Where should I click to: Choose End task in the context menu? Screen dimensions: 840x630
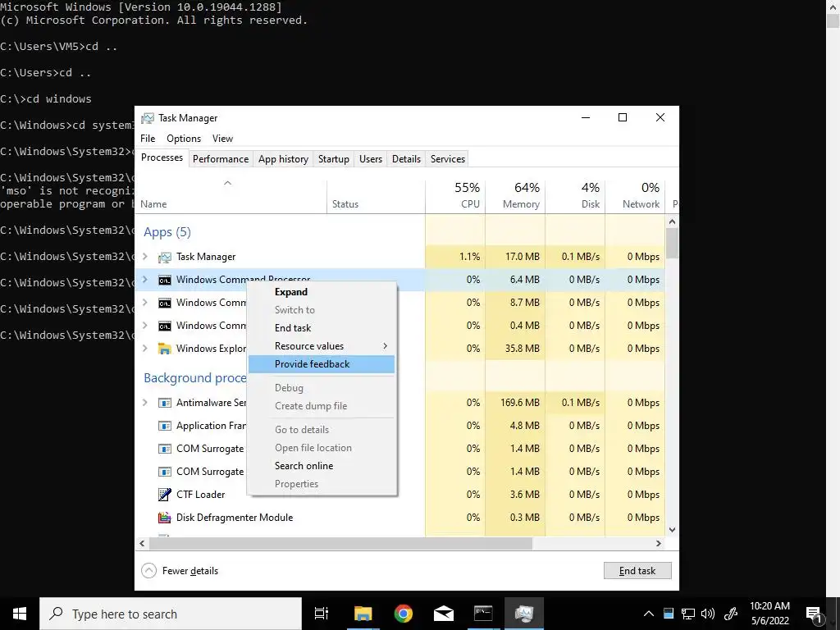point(322,328)
